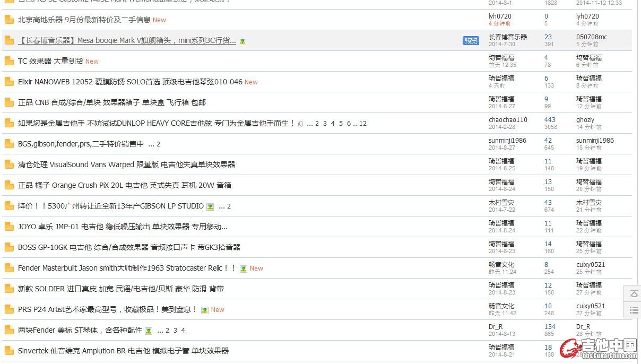Viewport: 641px width, 364px height.
Task: Click reply count 18 on Sinvertek thread
Action: (548, 348)
